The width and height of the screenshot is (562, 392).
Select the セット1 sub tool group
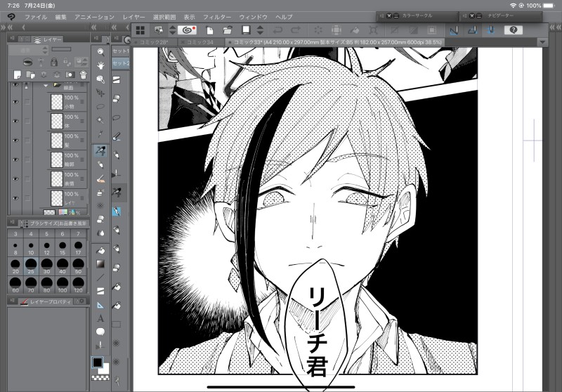coord(121,51)
